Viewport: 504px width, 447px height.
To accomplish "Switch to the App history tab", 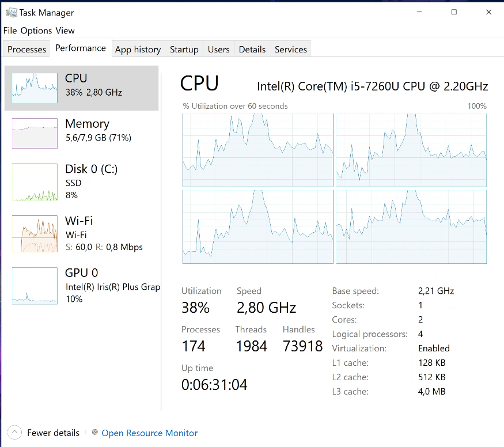I will click(x=138, y=50).
